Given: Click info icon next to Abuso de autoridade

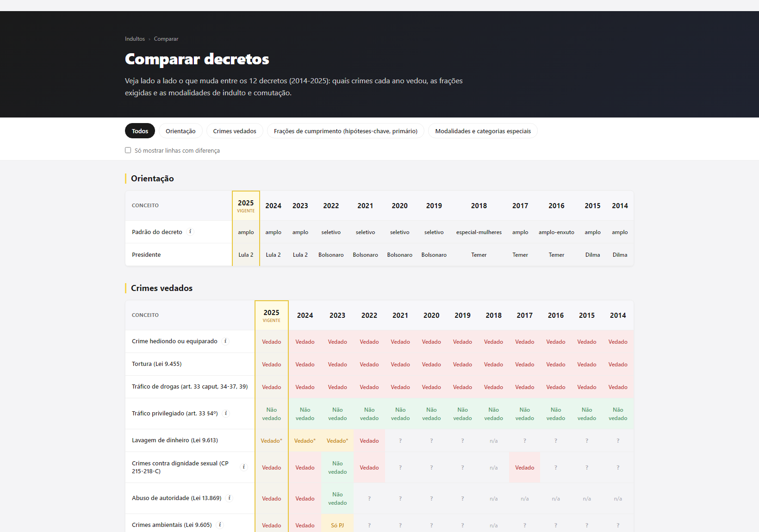Looking at the screenshot, I should tap(230, 498).
